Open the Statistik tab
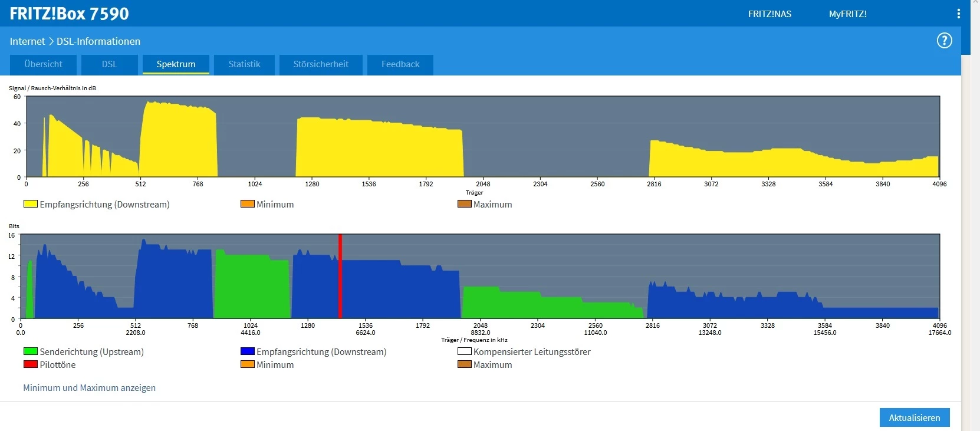The height and width of the screenshot is (431, 980). [244, 64]
